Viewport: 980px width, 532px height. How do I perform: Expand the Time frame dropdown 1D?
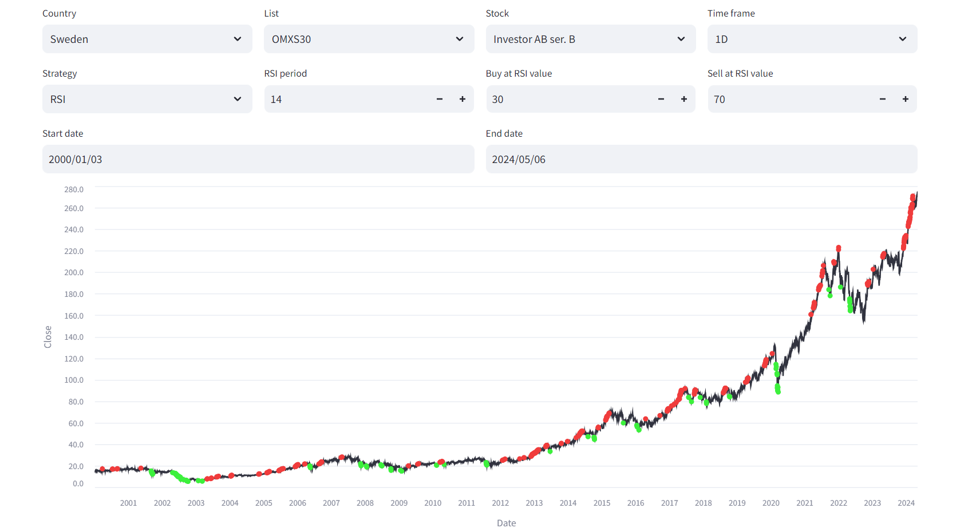point(812,39)
